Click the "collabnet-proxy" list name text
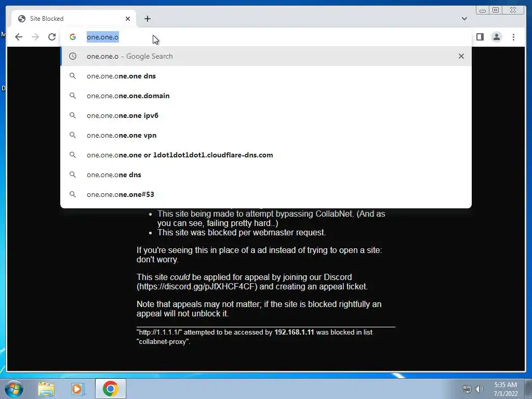Screen dimensions: 532x399 [x=163, y=342]
